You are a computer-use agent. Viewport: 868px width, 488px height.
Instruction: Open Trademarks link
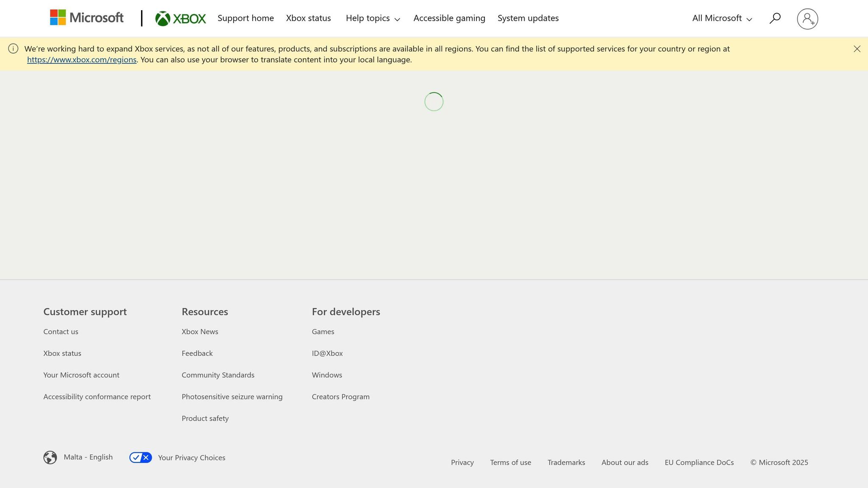(566, 463)
